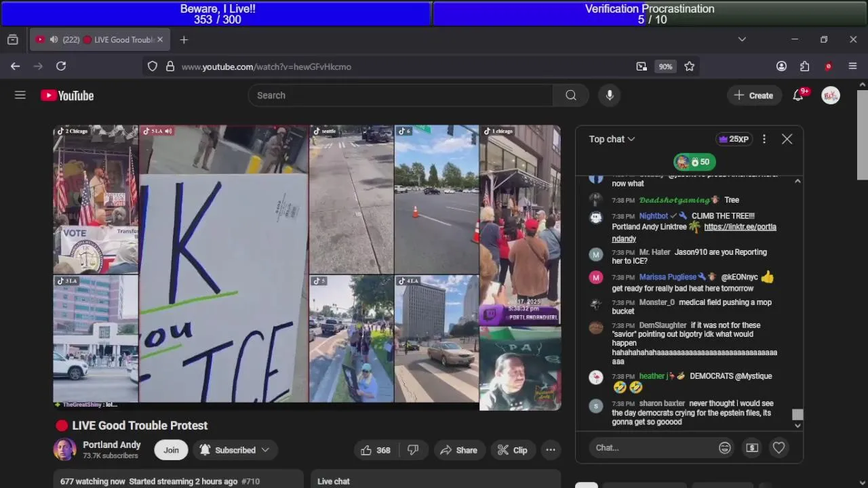Open chat options three-dot menu
The width and height of the screenshot is (868, 488).
[x=764, y=139]
